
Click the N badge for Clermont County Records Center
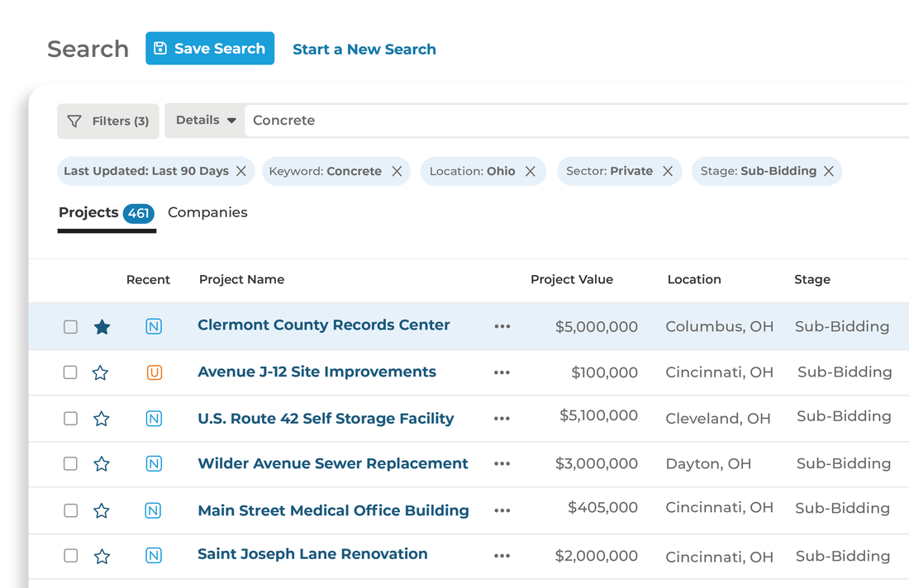click(154, 327)
